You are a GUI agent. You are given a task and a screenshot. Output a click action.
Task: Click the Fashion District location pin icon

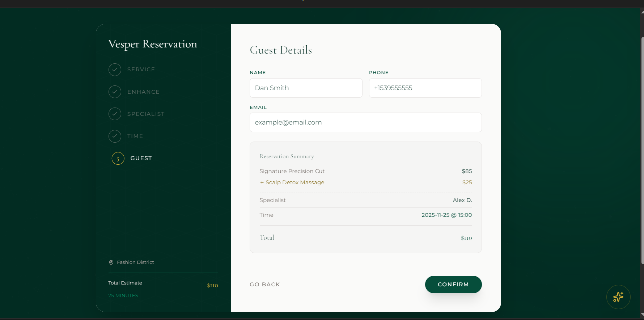point(111,262)
